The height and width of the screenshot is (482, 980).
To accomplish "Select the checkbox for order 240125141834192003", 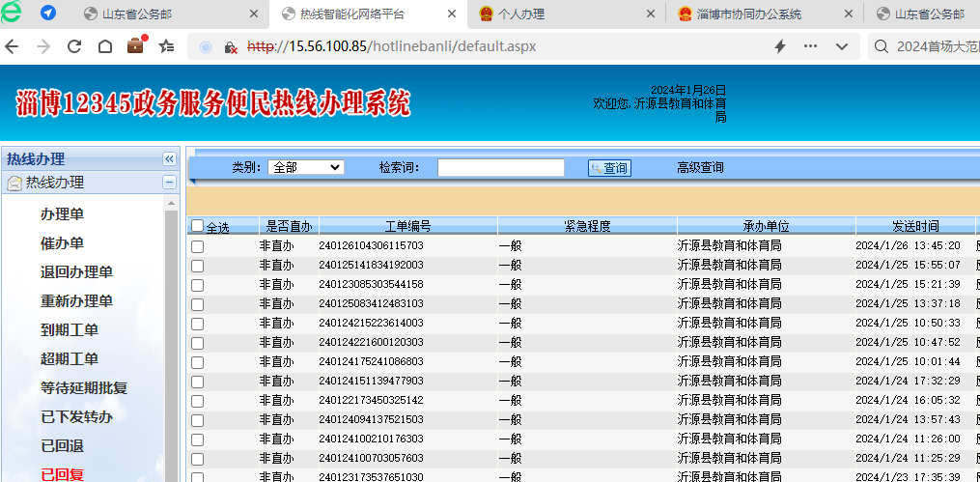I will click(198, 266).
